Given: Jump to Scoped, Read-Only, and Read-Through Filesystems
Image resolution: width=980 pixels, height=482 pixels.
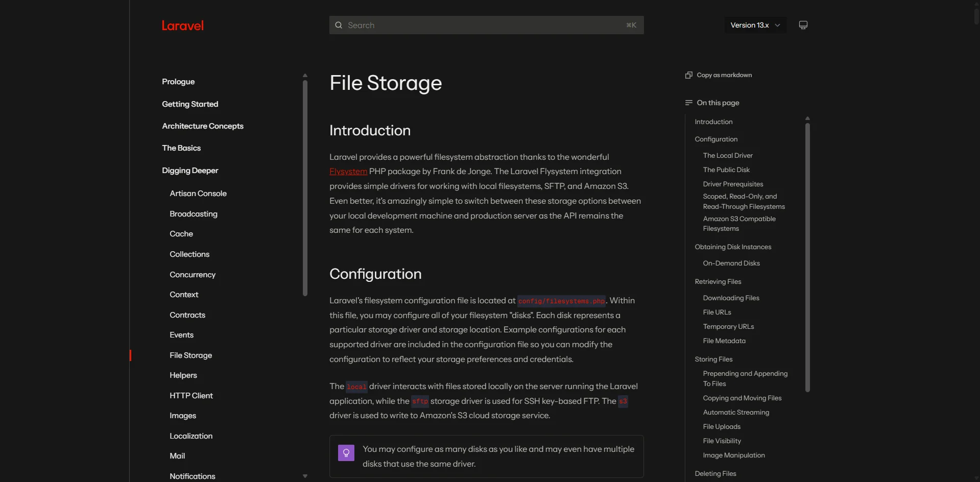Looking at the screenshot, I should [x=744, y=202].
